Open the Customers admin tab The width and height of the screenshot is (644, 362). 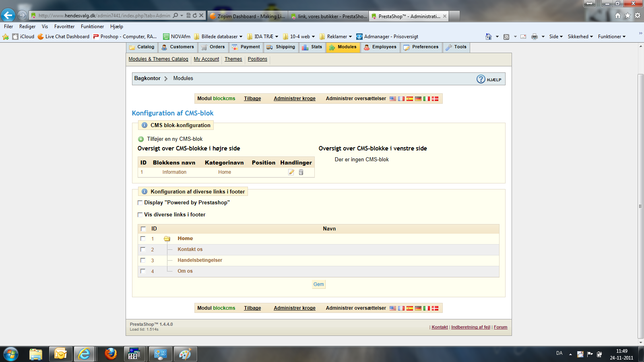[x=178, y=47]
